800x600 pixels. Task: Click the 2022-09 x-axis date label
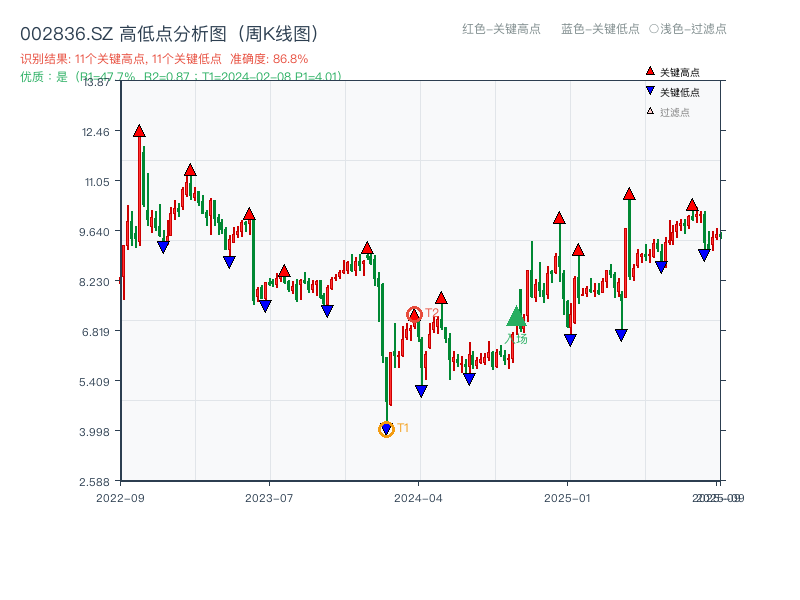[x=119, y=497]
